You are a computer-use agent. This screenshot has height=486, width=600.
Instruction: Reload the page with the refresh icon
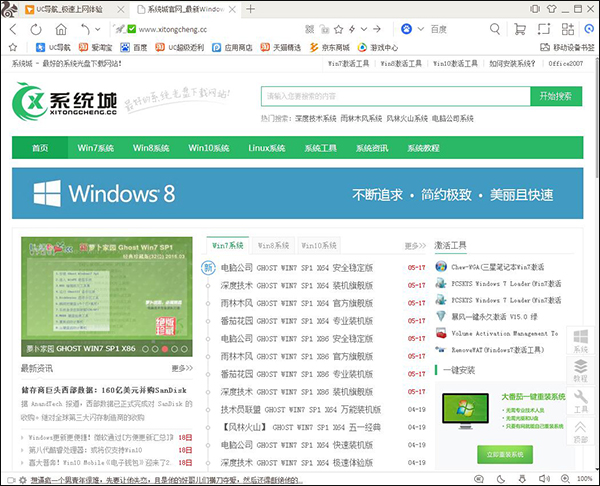pos(36,29)
